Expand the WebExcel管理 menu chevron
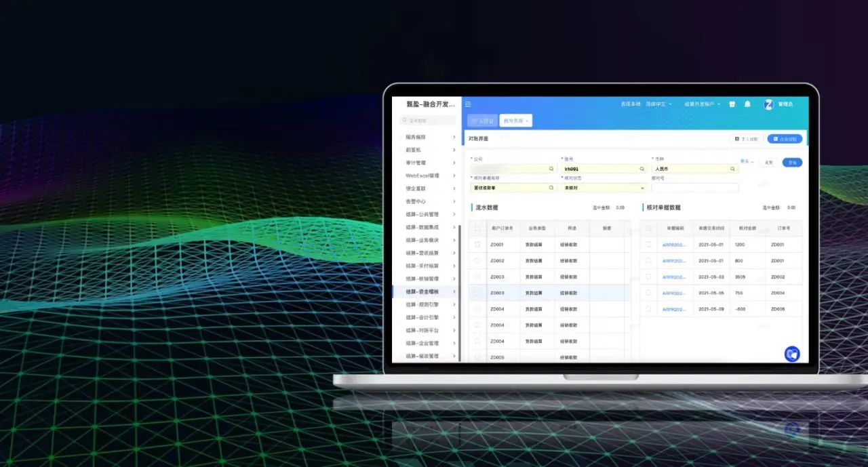Image resolution: width=868 pixels, height=467 pixels. pyautogui.click(x=454, y=176)
